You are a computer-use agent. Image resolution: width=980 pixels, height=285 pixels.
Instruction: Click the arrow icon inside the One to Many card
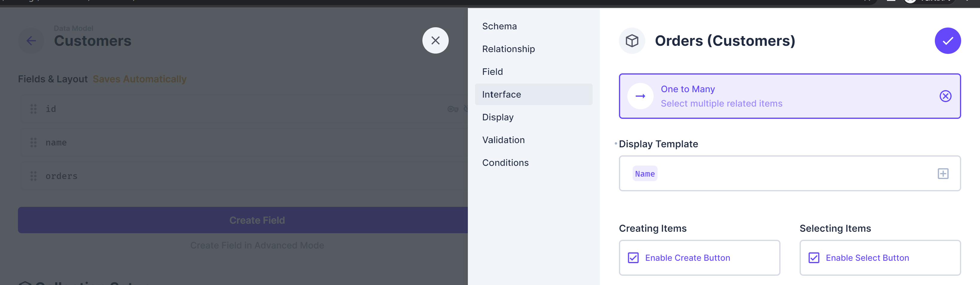641,96
